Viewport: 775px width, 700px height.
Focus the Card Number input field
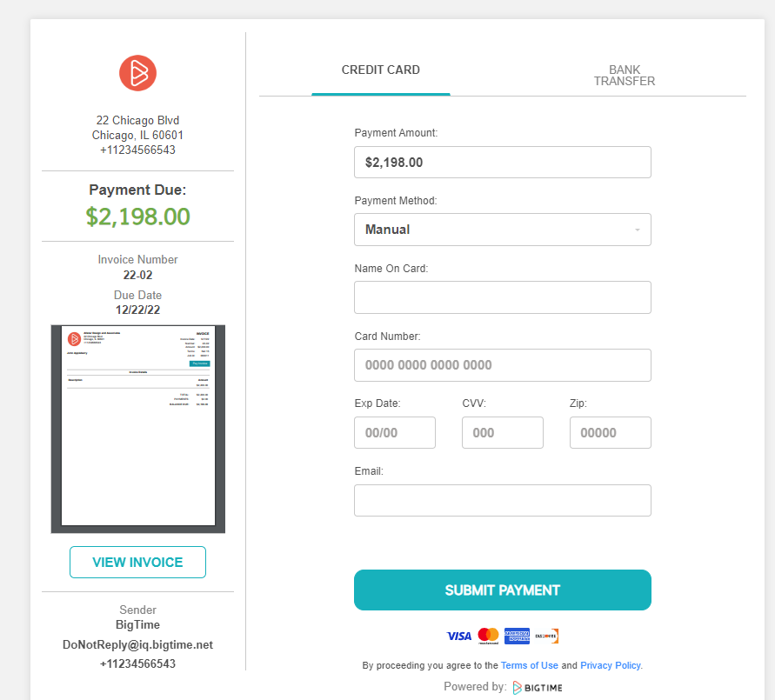tap(503, 365)
